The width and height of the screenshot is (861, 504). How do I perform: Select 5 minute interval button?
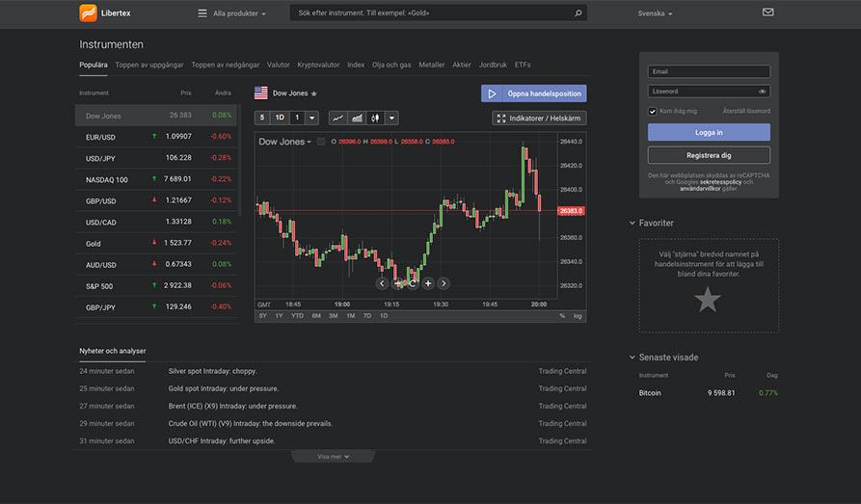(x=262, y=118)
